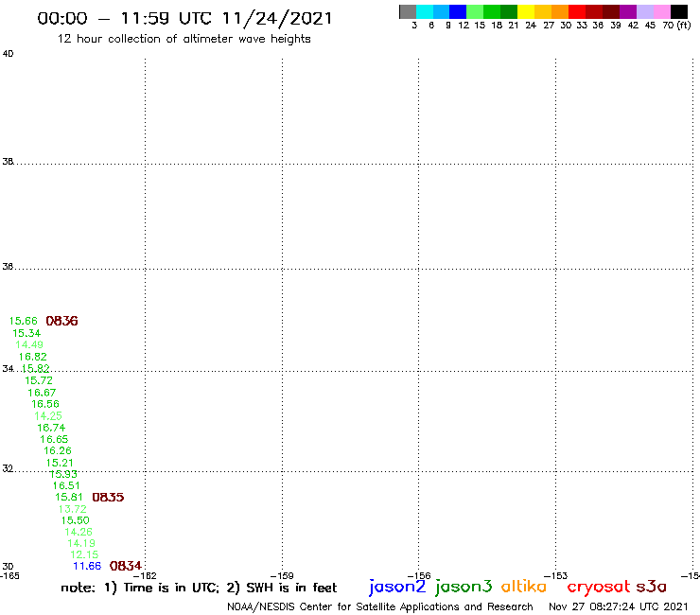Image resolution: width=700 pixels, height=615 pixels.
Task: Click the gray swatch in the color legend
Action: pos(408,11)
